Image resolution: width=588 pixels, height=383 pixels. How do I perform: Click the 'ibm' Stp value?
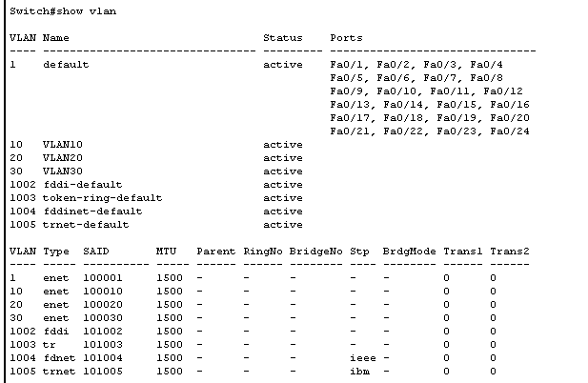click(359, 371)
